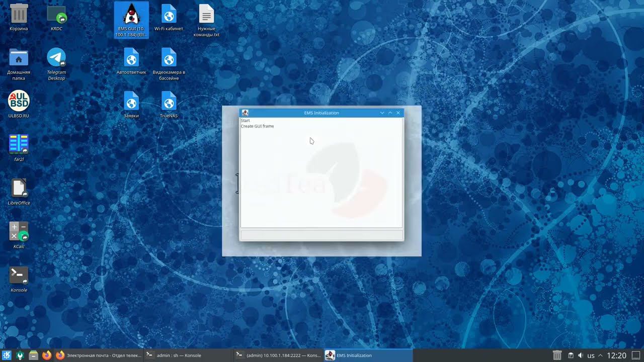Switch to admin : sh Konsole window
644x362 pixels.
coord(188,355)
